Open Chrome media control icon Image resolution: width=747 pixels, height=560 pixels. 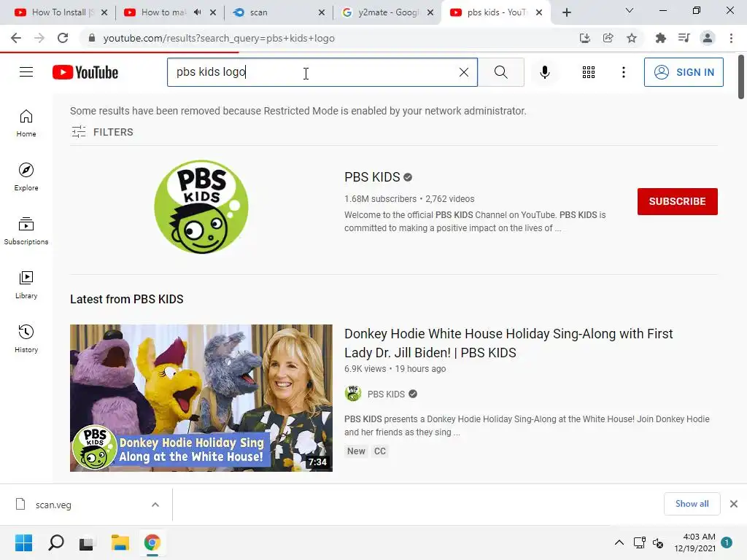pos(684,38)
